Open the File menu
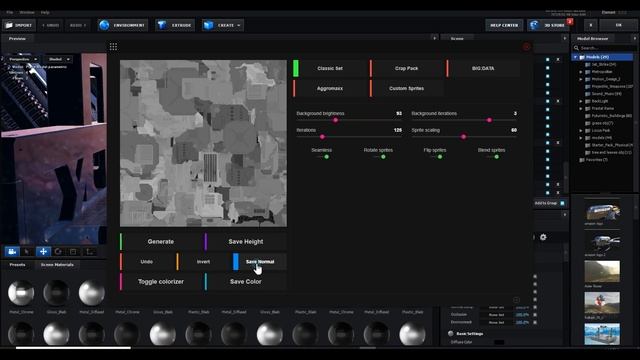 pyautogui.click(x=9, y=13)
